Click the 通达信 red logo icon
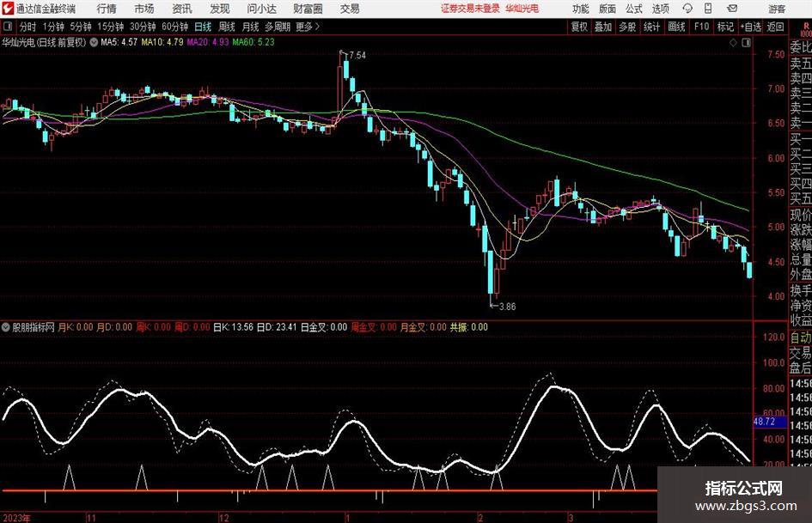 (x=8, y=9)
